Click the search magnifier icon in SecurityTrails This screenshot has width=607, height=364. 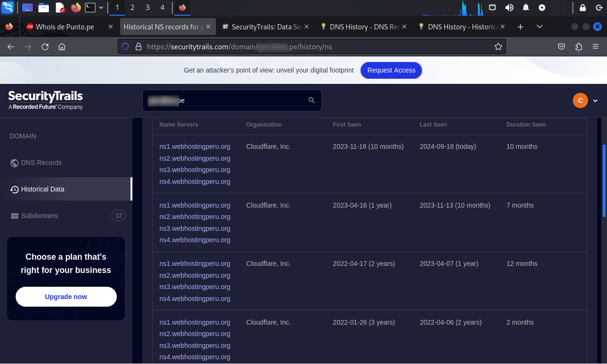[311, 100]
